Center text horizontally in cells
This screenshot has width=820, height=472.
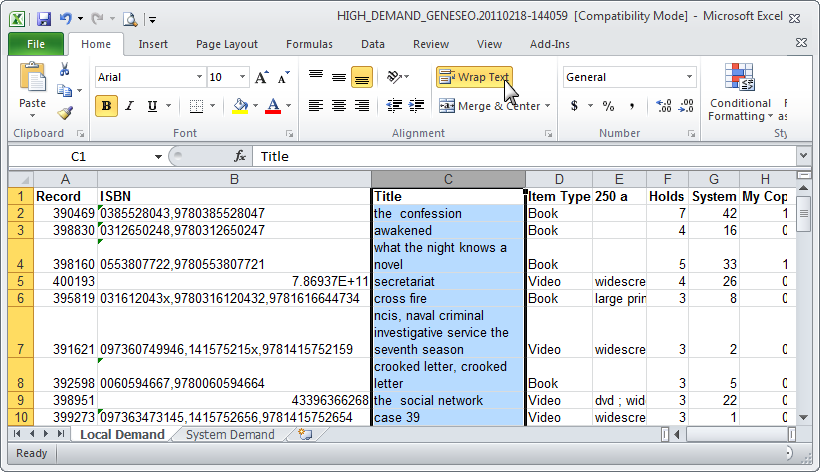pos(339,106)
